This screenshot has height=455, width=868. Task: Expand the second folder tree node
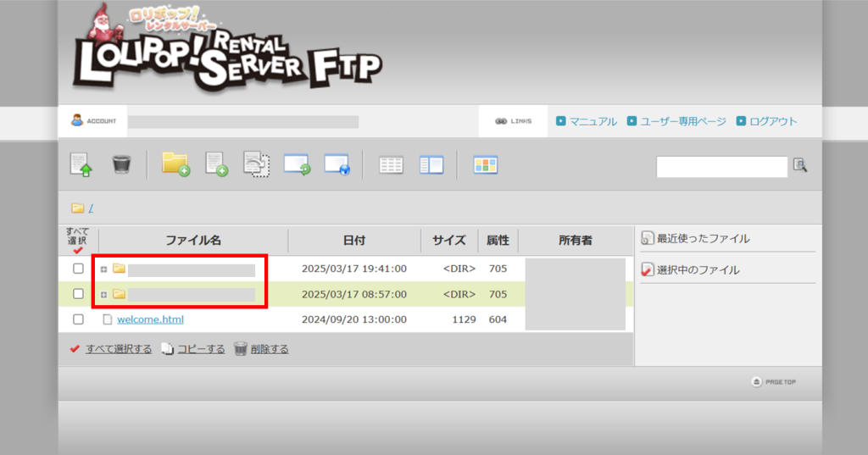point(104,295)
